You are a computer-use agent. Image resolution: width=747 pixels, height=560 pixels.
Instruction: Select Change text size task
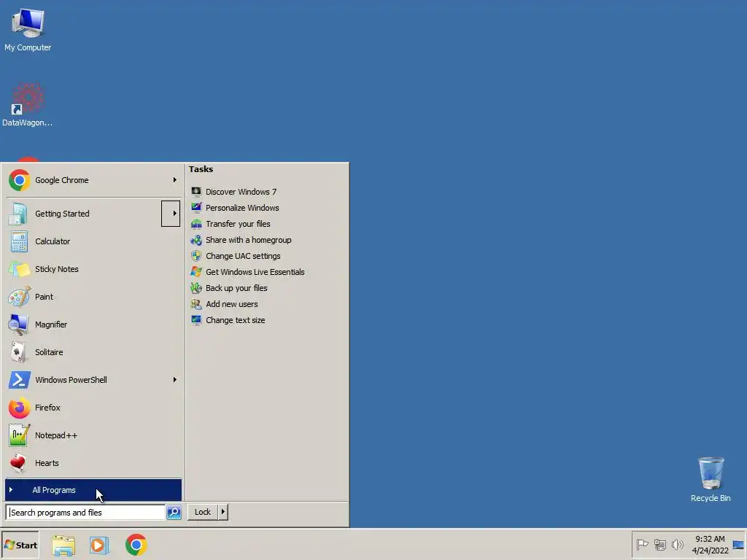(228, 321)
